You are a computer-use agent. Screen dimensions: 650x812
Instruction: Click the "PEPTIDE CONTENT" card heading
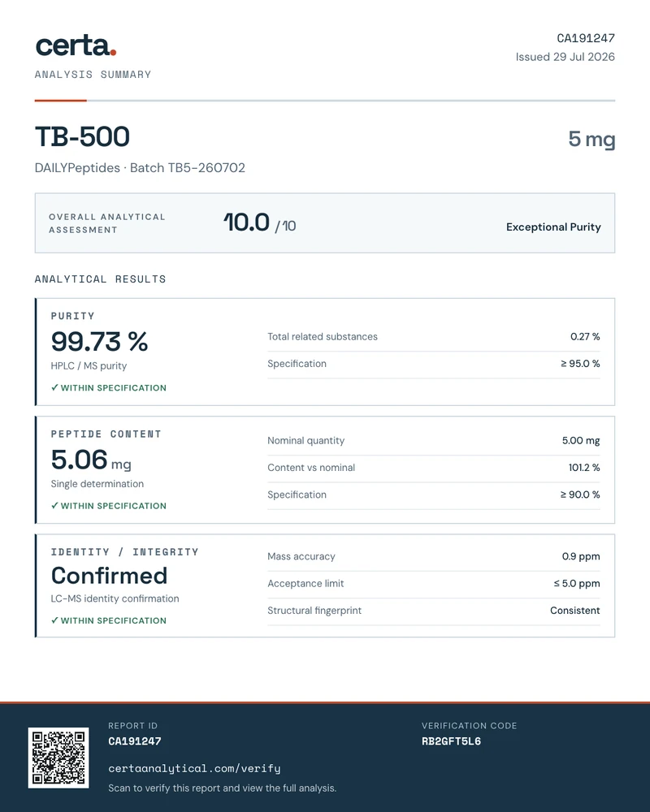point(106,434)
